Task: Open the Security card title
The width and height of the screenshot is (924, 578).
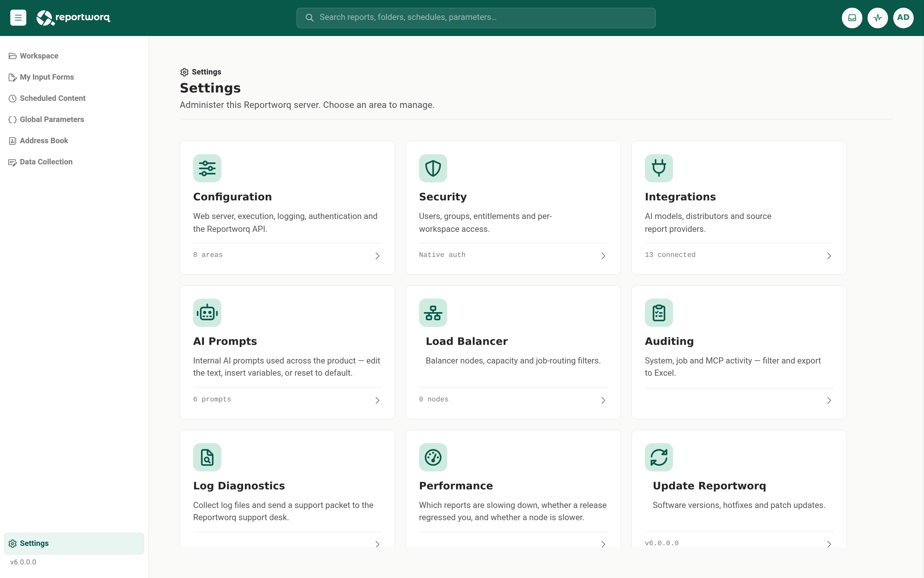Action: pyautogui.click(x=442, y=197)
